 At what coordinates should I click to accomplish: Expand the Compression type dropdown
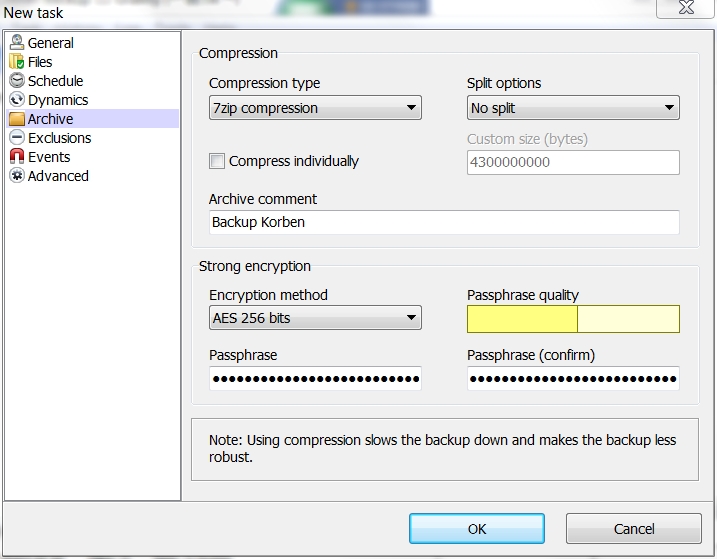(x=315, y=108)
